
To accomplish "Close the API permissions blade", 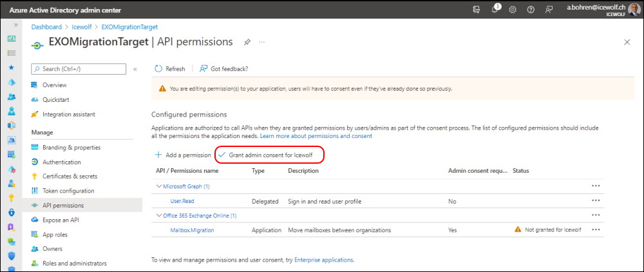I will point(627,42).
